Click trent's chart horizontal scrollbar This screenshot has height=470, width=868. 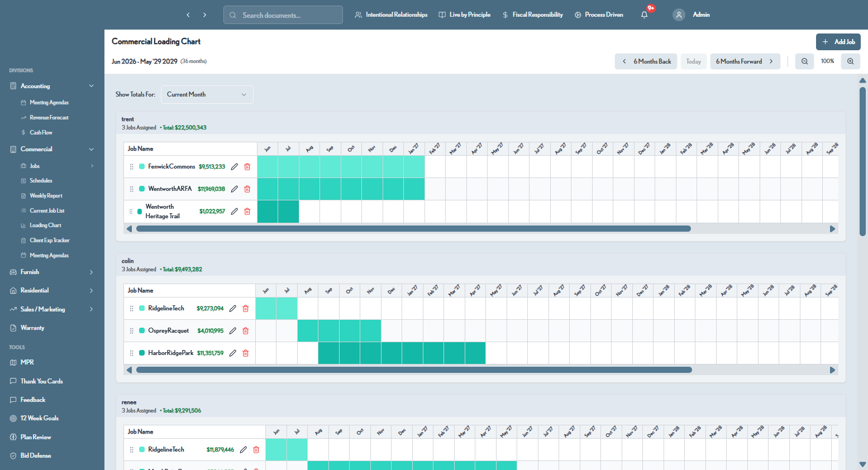413,229
